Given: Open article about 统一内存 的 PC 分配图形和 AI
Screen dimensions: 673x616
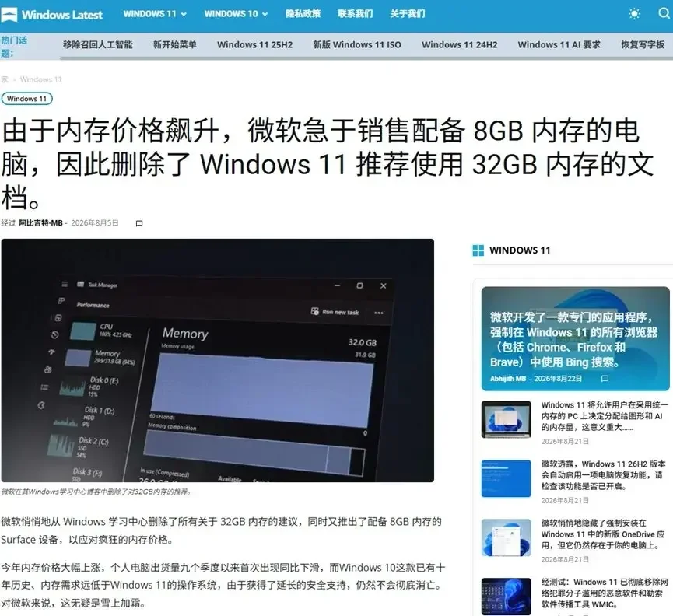Looking at the screenshot, I should click(x=605, y=416).
